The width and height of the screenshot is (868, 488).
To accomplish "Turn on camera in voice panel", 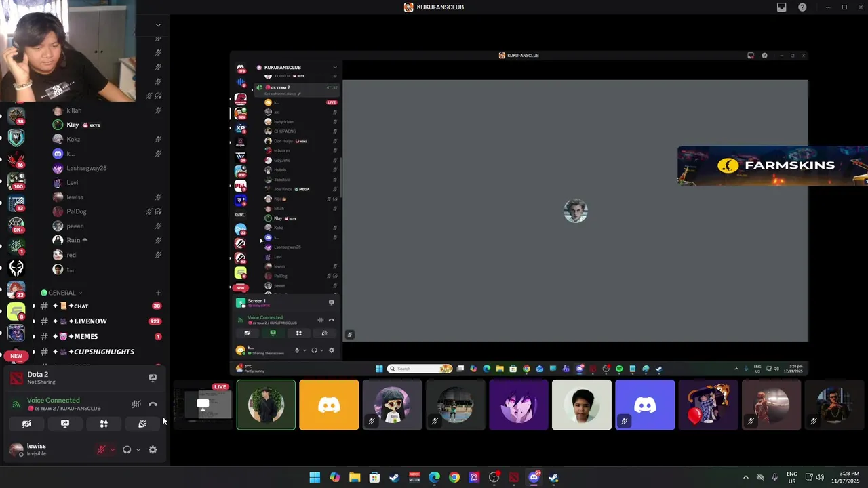I will [x=26, y=424].
